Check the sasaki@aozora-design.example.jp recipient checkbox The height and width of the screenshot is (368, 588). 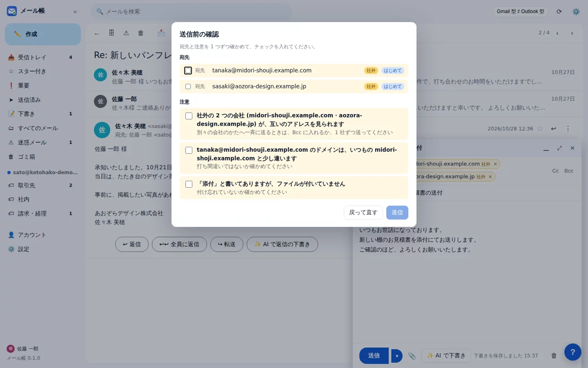pos(188,86)
